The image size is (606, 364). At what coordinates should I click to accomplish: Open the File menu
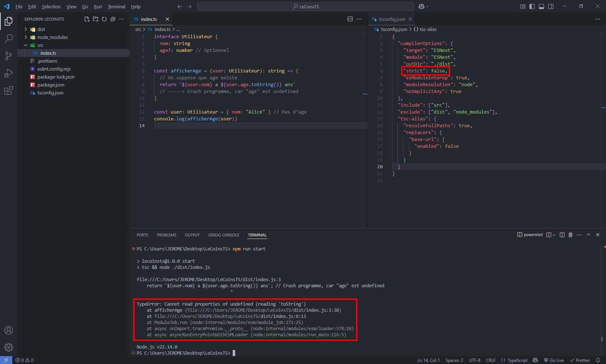[19, 6]
